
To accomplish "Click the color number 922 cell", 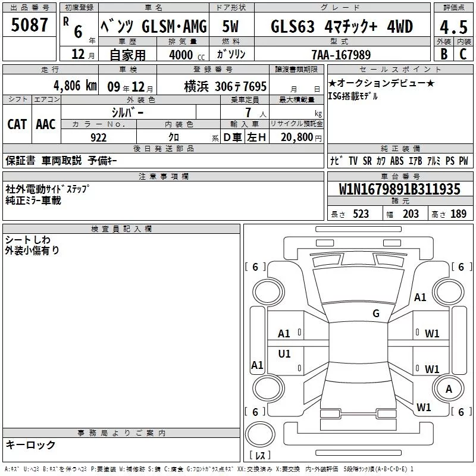I will pos(99,137).
